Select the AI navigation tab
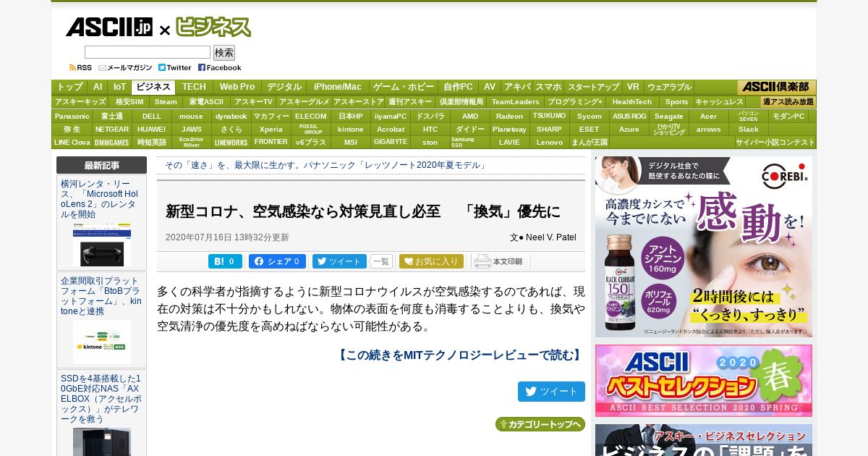 pos(98,87)
